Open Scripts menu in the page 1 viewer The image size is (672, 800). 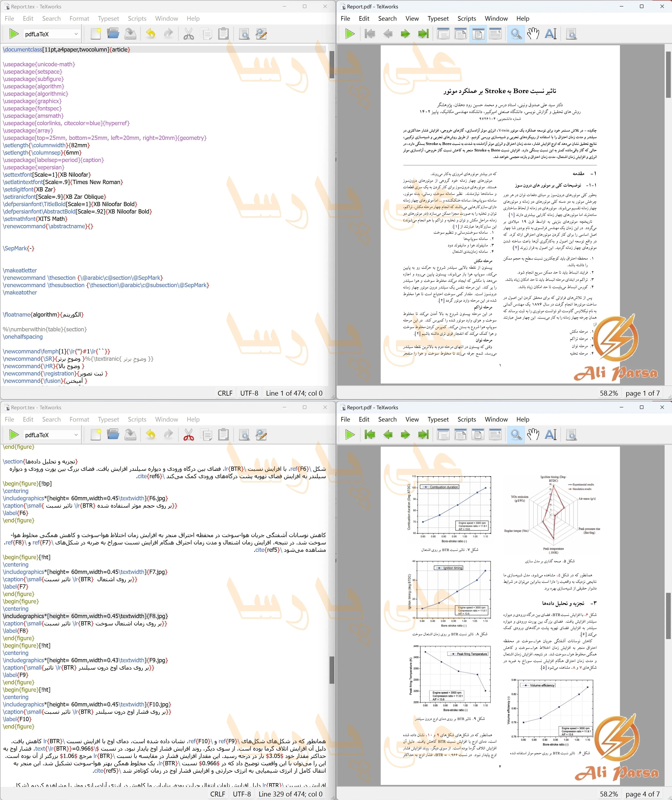pyautogui.click(x=466, y=18)
